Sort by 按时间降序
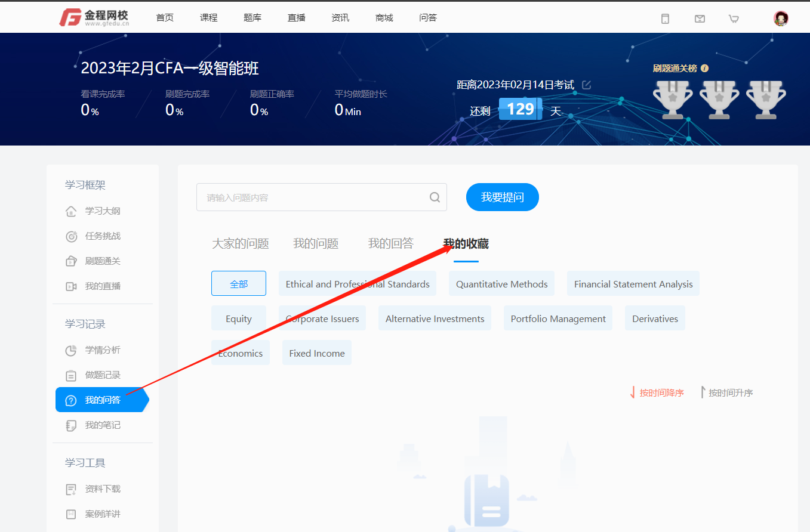Image resolution: width=810 pixels, height=532 pixels. 657,393
